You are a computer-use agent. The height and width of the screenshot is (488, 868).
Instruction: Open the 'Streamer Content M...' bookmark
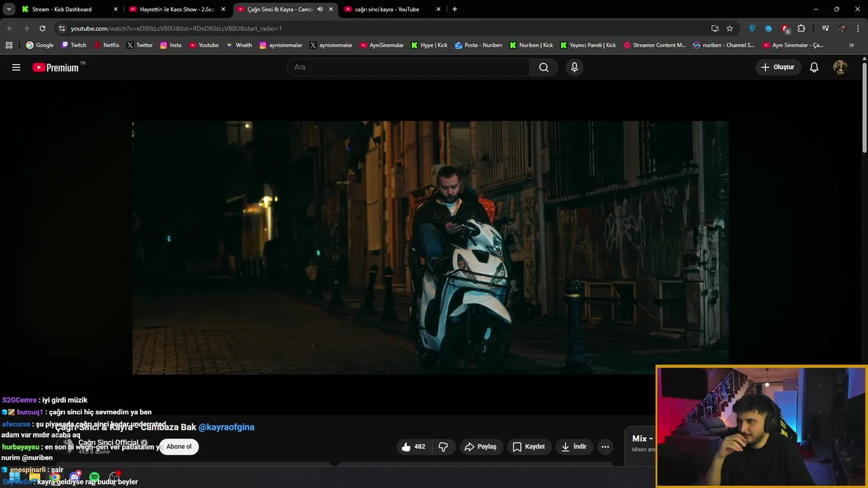pos(654,45)
